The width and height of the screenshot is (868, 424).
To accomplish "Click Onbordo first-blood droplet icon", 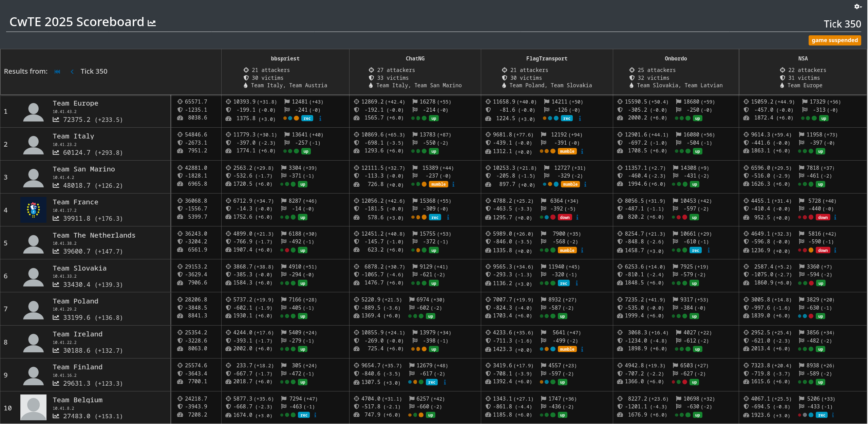I will click(631, 86).
